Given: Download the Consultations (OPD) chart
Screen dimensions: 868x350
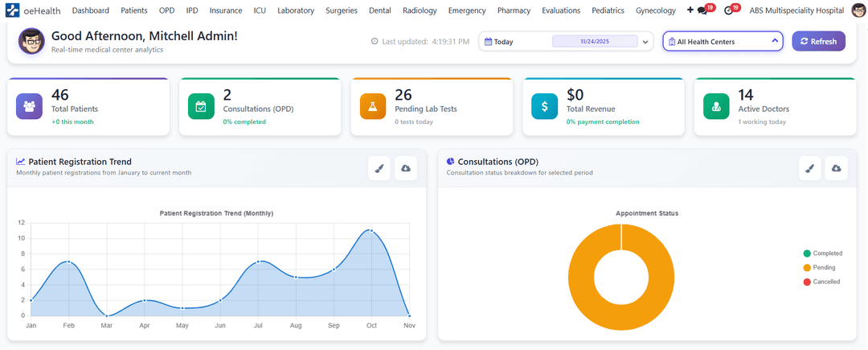Looking at the screenshot, I should pos(837,168).
